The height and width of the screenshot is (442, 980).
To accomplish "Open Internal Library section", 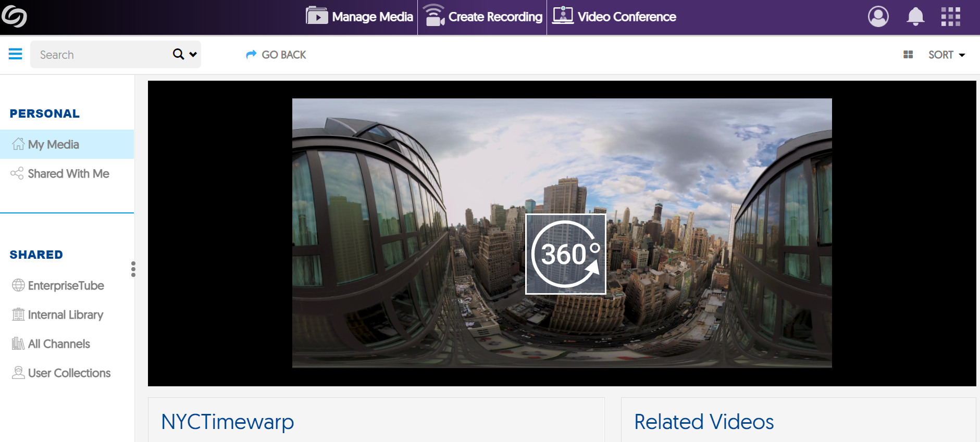I will click(66, 314).
